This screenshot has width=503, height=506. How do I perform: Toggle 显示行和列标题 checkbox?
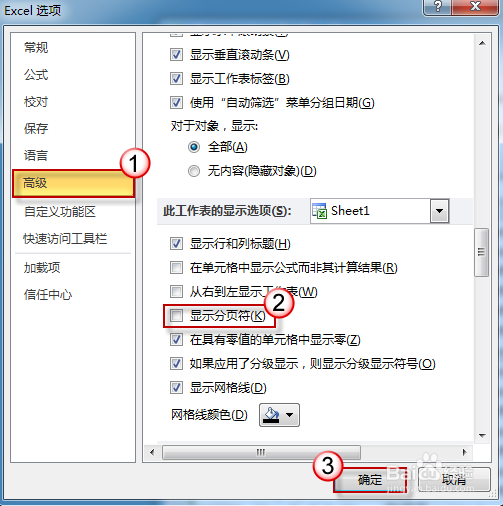click(x=176, y=244)
